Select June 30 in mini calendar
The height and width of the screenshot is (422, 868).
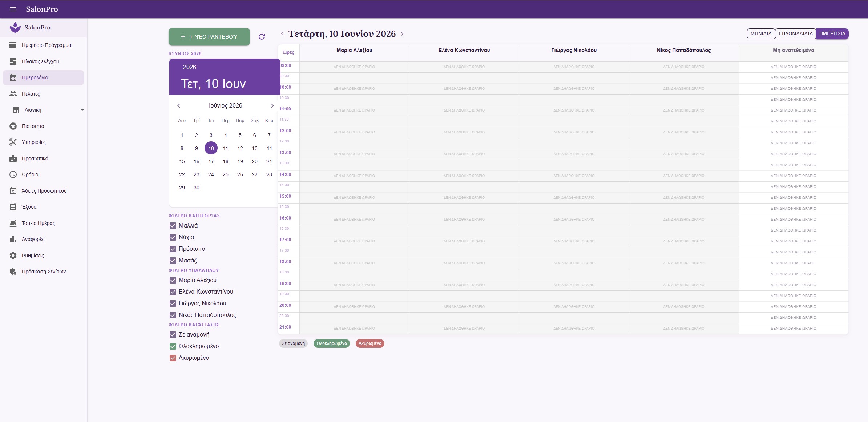click(x=197, y=188)
